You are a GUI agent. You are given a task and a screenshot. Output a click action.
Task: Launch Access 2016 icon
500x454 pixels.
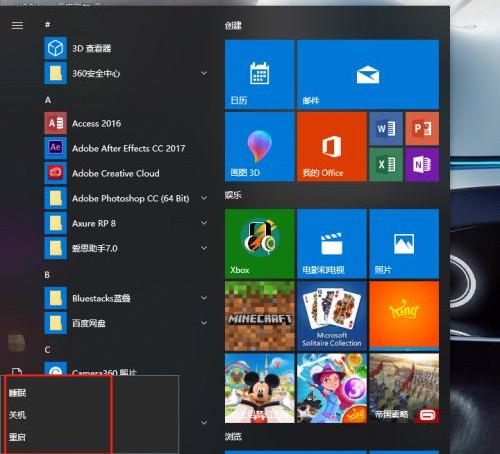pos(55,123)
